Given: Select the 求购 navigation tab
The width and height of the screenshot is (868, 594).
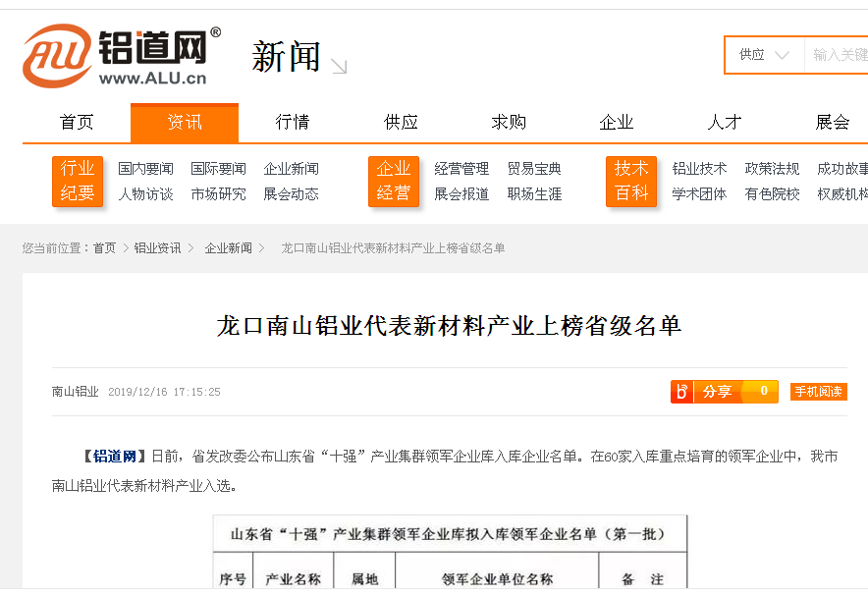Looking at the screenshot, I should pyautogui.click(x=509, y=123).
